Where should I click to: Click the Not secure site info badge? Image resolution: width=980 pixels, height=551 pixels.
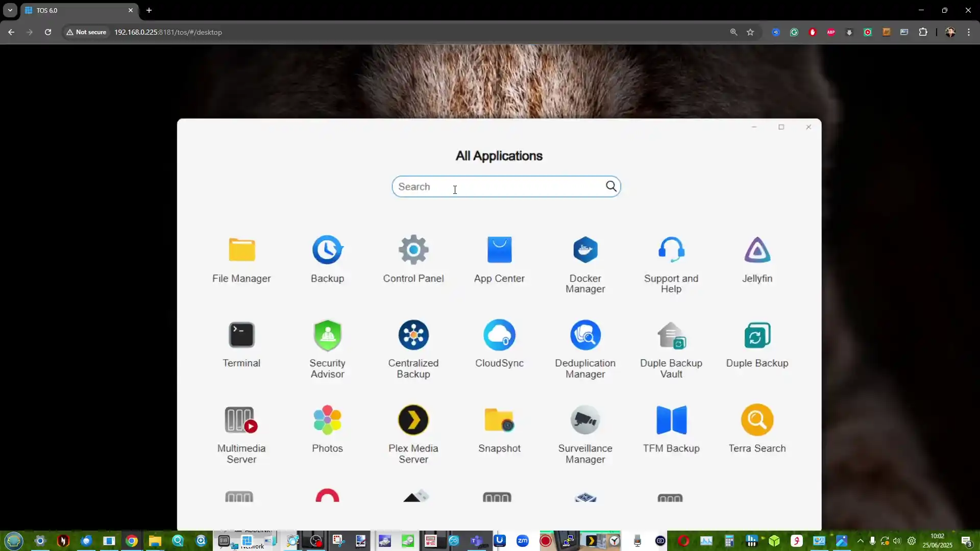point(86,32)
